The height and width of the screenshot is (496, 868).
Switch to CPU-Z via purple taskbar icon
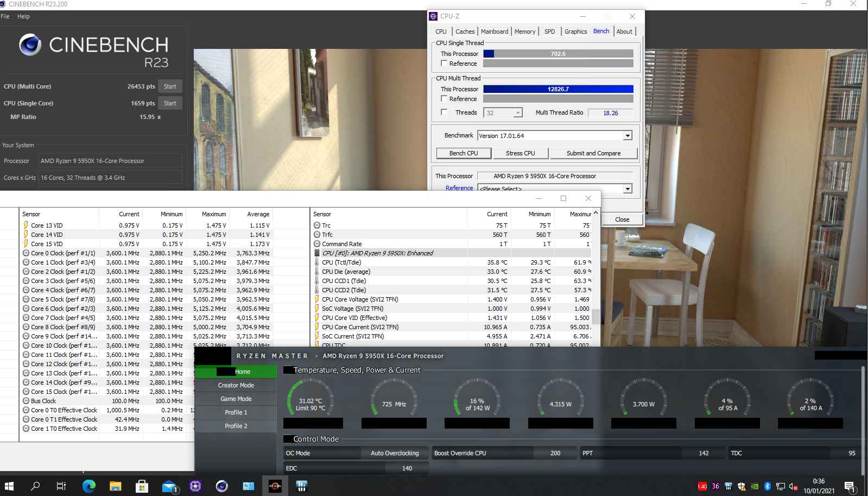click(195, 486)
